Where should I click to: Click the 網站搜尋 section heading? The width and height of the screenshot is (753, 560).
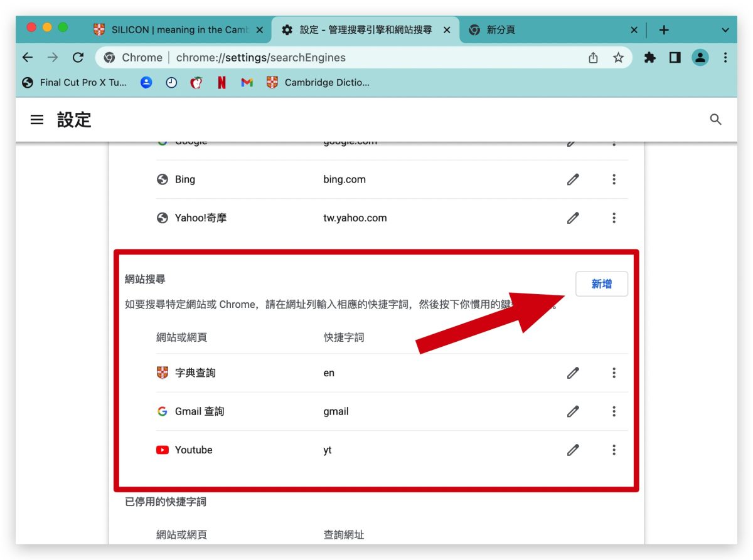point(145,279)
